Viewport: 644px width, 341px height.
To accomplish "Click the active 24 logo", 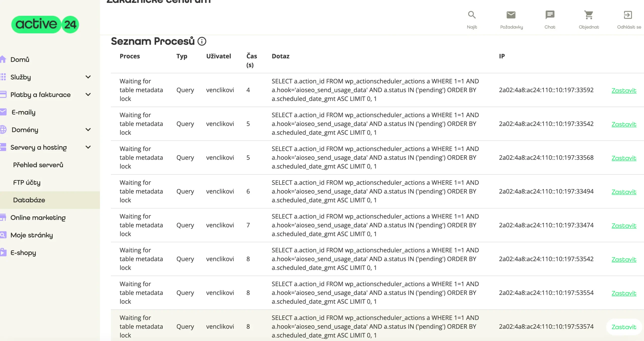I will coord(45,24).
